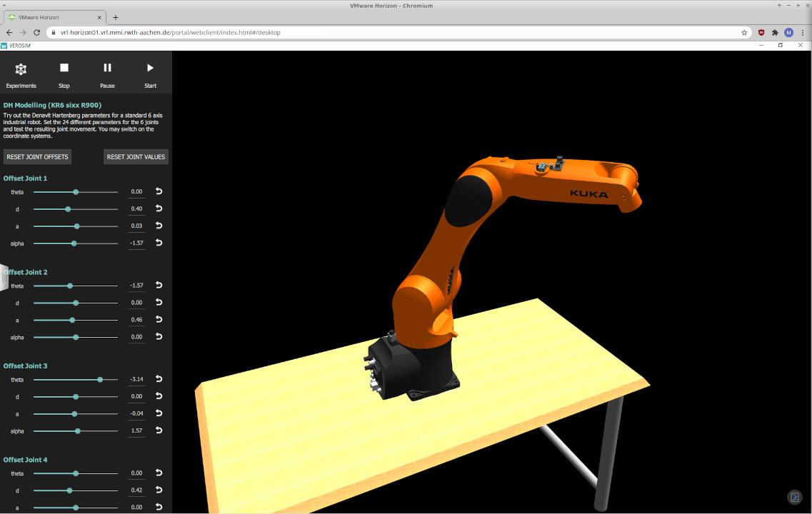Open Chromium profile avatar M
Viewport: 812px width, 514px height.
(788, 32)
